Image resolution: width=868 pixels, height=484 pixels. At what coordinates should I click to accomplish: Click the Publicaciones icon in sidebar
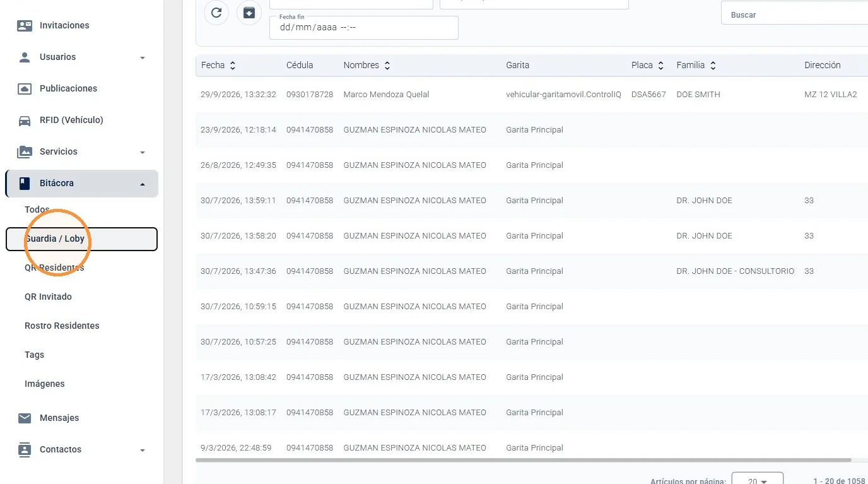pos(25,88)
